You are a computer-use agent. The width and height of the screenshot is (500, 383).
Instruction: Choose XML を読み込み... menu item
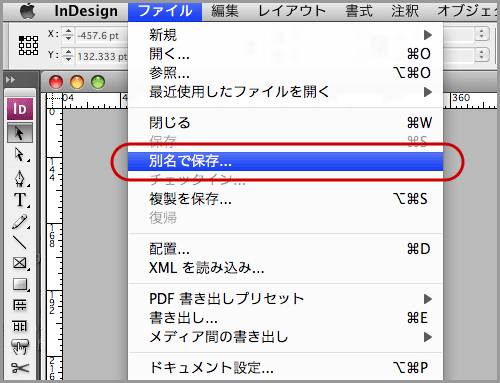point(286,268)
